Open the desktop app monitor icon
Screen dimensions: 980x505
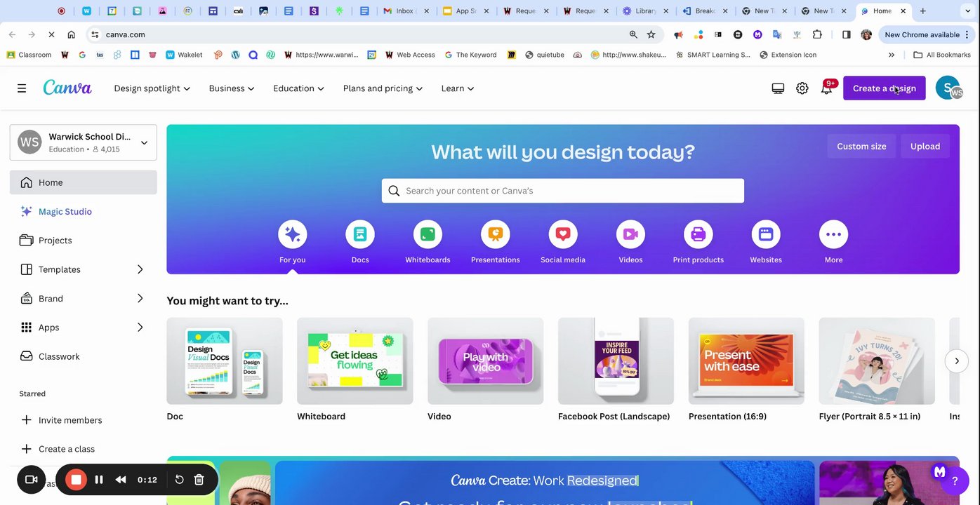coord(778,88)
